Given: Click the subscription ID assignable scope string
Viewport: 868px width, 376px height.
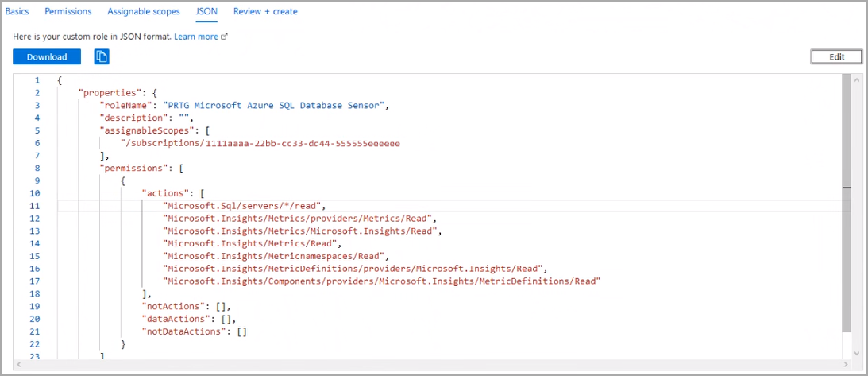Looking at the screenshot, I should [x=260, y=143].
